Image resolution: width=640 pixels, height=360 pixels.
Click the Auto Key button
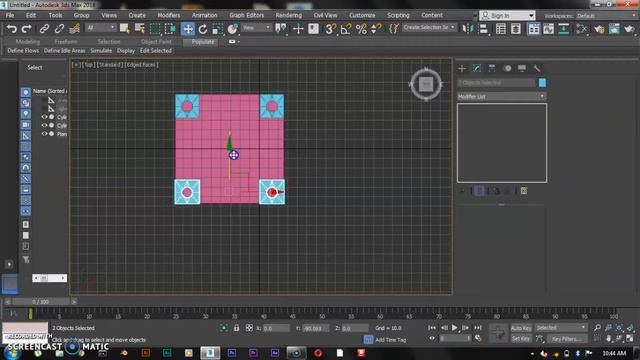521,328
